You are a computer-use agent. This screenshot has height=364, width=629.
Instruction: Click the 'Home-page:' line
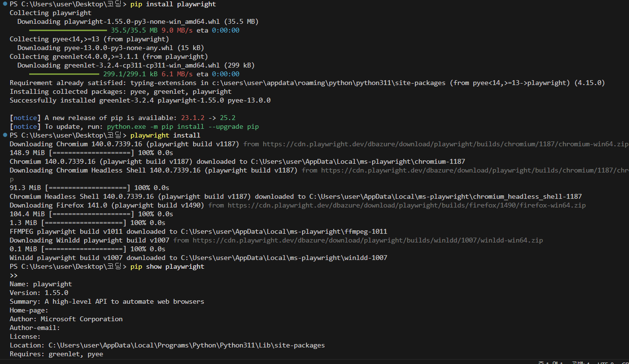tap(29, 310)
